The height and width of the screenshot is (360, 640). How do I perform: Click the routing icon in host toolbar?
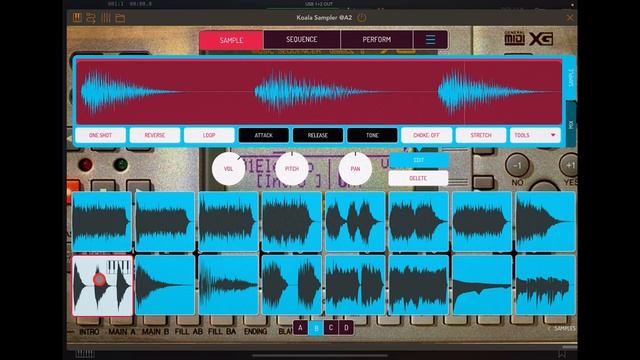(x=91, y=18)
